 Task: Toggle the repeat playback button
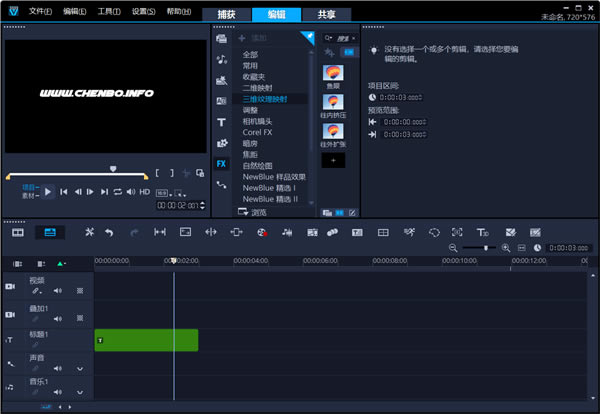(x=117, y=191)
